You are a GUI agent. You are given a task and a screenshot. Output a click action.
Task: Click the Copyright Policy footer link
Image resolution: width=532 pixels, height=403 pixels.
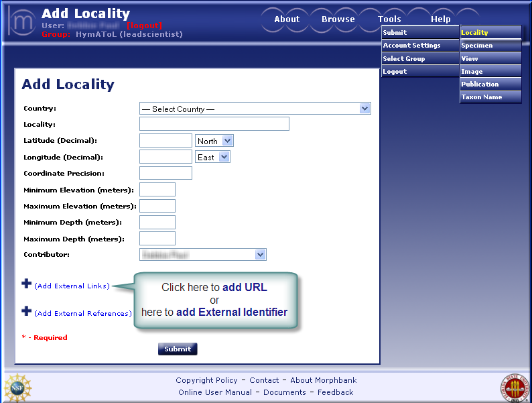[x=206, y=380]
